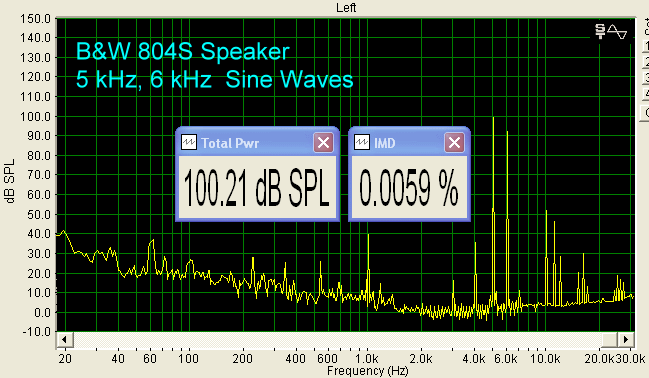Click the scrollbar right arrow button
This screenshot has height=378, width=649.
point(625,340)
